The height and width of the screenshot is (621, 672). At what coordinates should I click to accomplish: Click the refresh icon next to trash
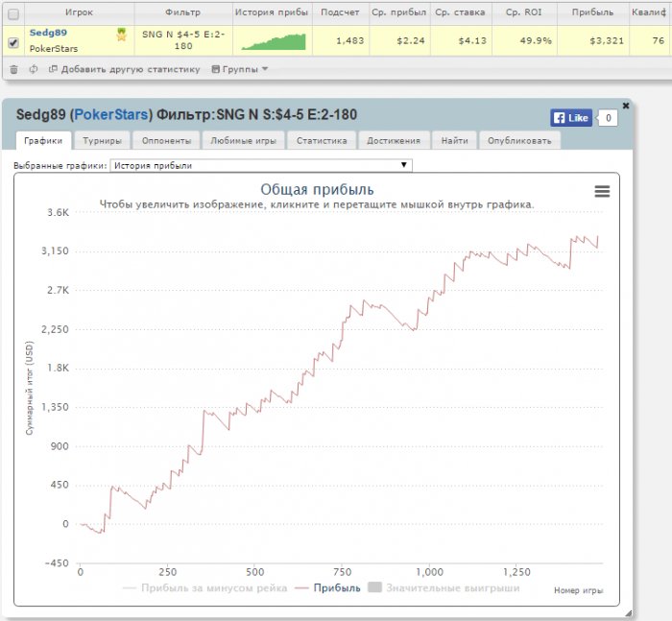(34, 69)
